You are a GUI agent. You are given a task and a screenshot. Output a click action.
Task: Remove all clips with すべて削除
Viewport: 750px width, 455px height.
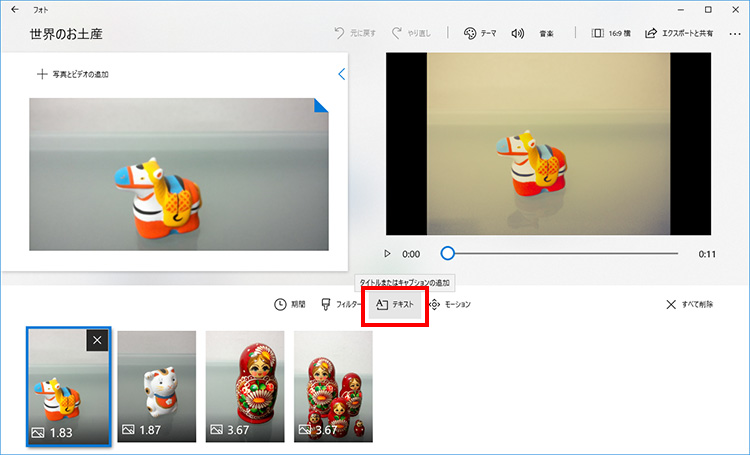[690, 304]
